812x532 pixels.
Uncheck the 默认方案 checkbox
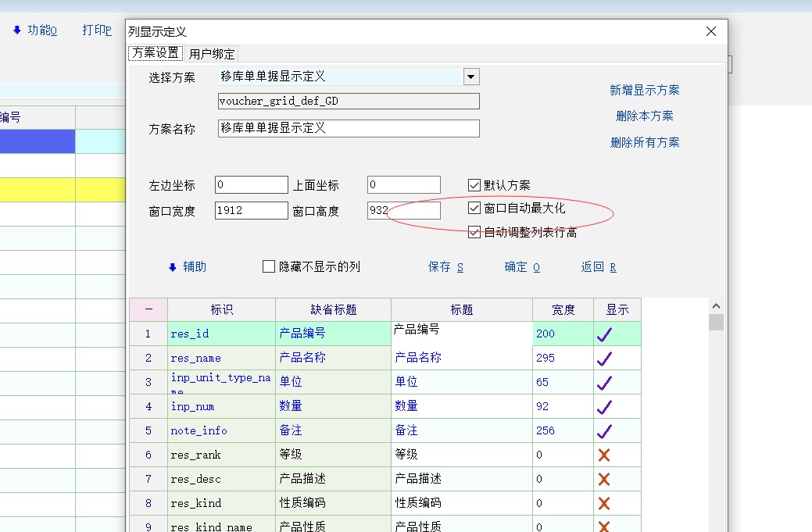point(474,185)
